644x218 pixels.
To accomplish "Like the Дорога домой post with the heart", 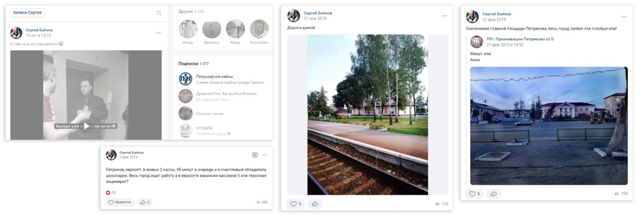I will (296, 204).
